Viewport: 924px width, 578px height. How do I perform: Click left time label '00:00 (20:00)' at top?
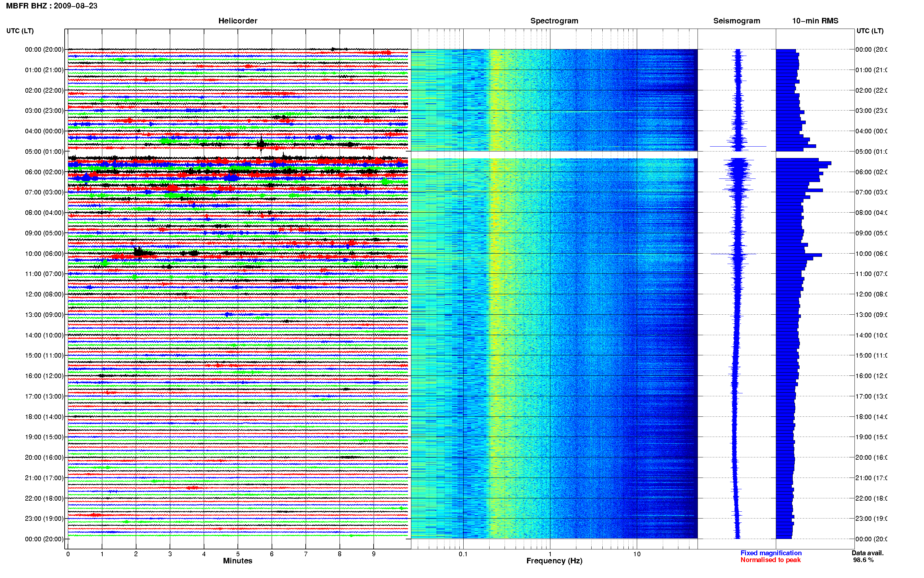44,49
